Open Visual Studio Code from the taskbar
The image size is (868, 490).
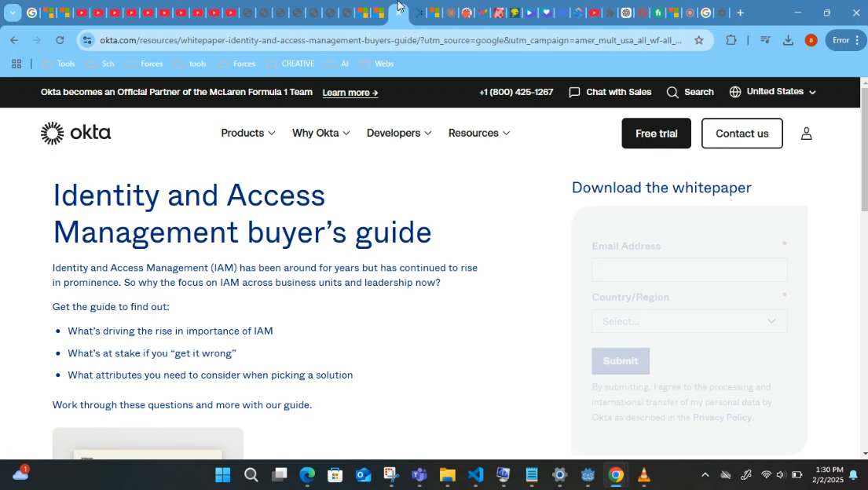coord(475,475)
